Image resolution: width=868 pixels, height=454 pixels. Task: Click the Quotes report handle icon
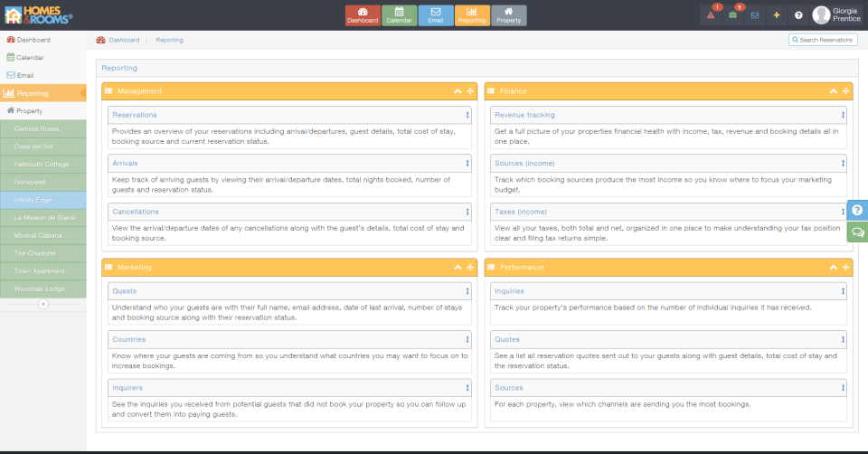[843, 339]
